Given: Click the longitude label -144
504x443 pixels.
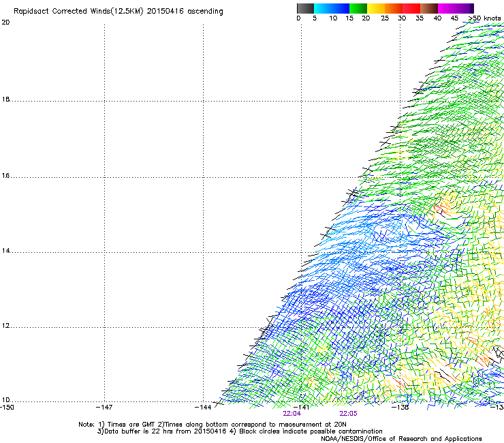Looking at the screenshot, I should (203, 408).
